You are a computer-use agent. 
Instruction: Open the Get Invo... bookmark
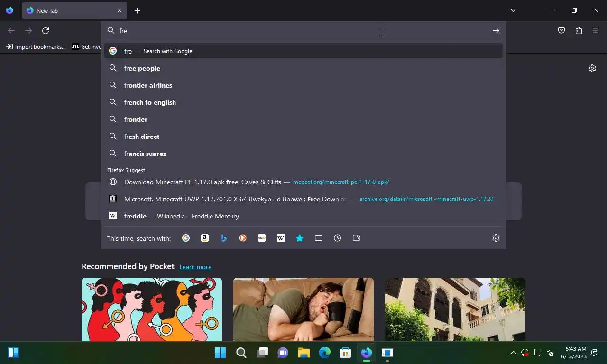pyautogui.click(x=87, y=46)
